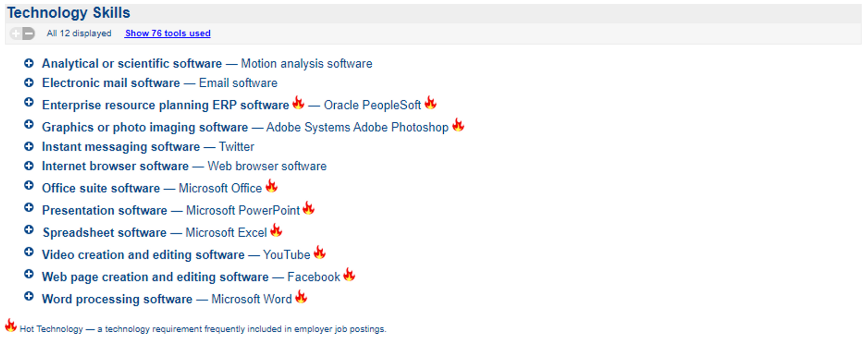
Task: Expand Electronic mail software row
Action: point(29,83)
